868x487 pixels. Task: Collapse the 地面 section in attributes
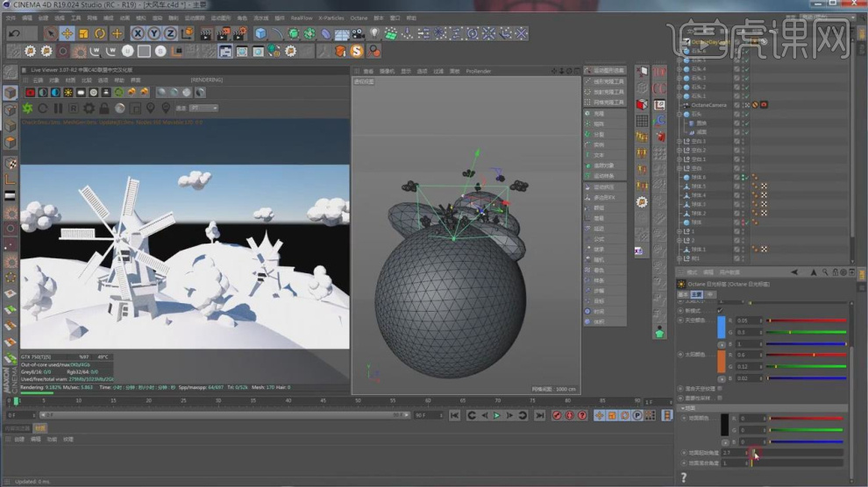tap(683, 408)
